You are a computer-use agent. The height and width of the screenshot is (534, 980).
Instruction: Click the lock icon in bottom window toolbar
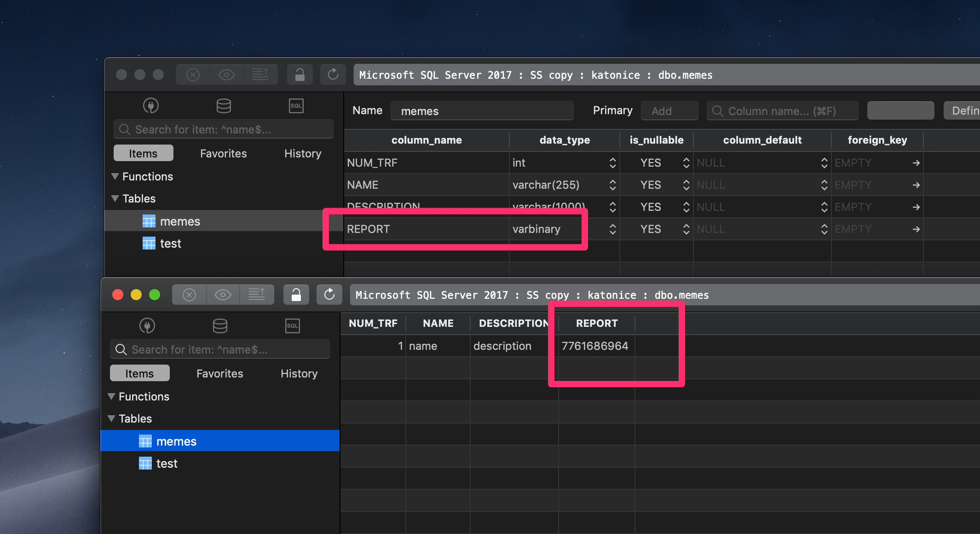[x=296, y=295]
